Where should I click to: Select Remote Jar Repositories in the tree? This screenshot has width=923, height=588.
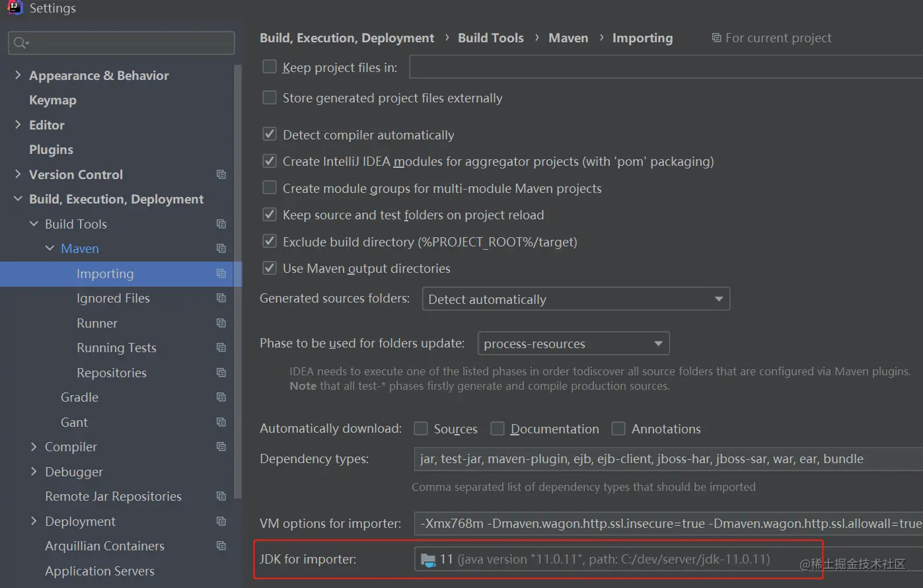point(113,496)
